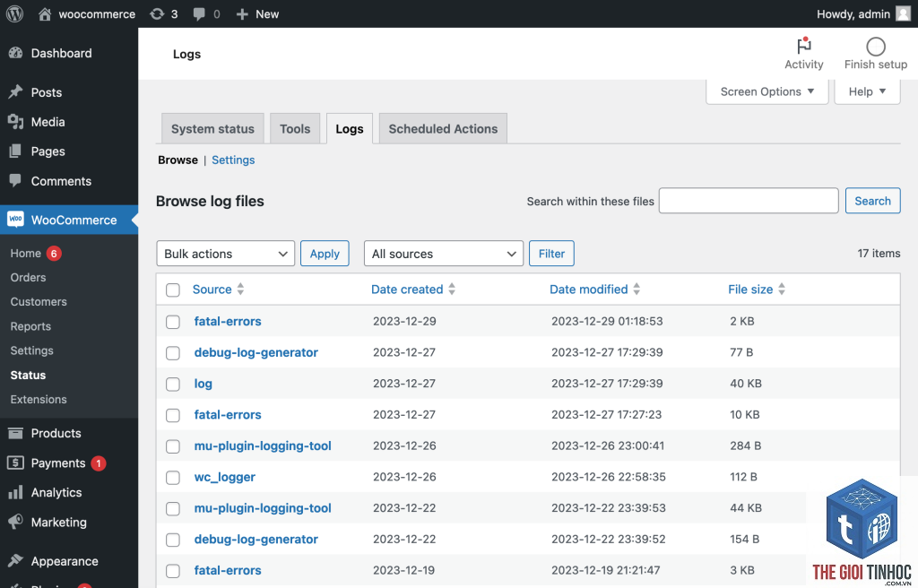Toggle the select-all checkbox in header
This screenshot has height=588, width=918.
[x=173, y=290]
